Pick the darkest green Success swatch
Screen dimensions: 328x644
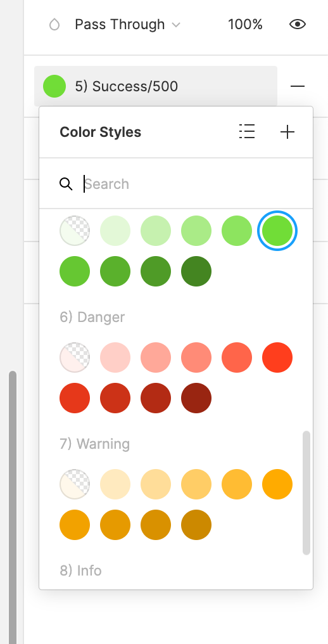tap(196, 271)
